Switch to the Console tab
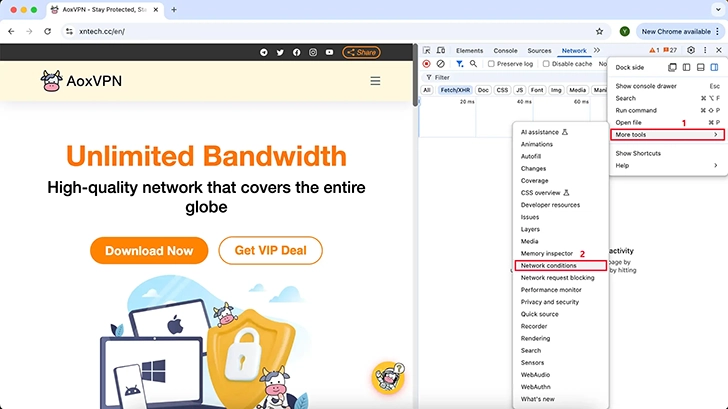 pos(505,50)
